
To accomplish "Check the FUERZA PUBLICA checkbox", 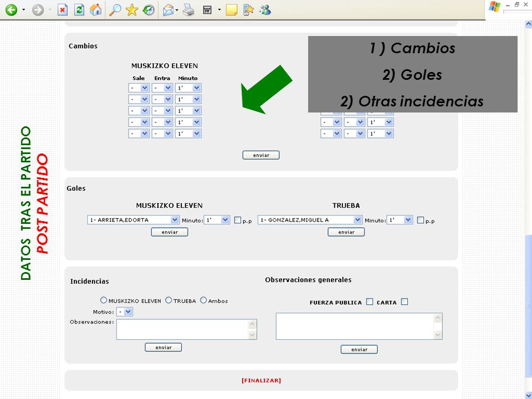I will point(370,301).
